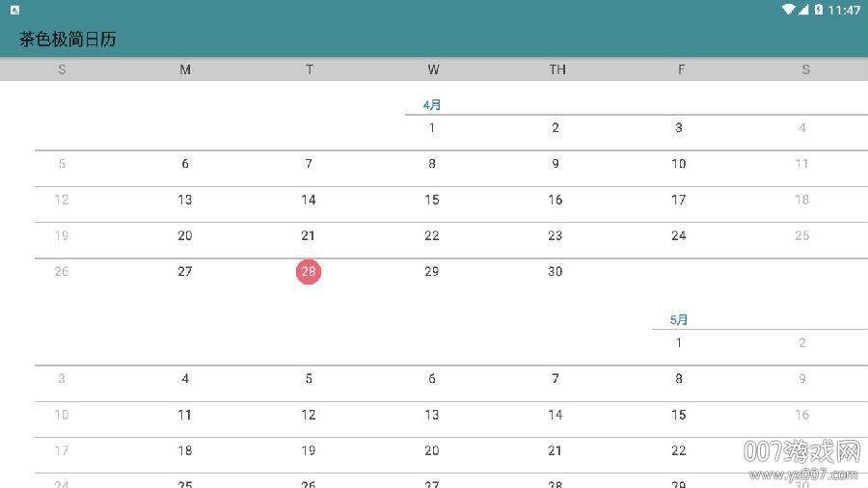This screenshot has height=488, width=868.
Task: Select Sunday April 19
Action: pos(62,236)
